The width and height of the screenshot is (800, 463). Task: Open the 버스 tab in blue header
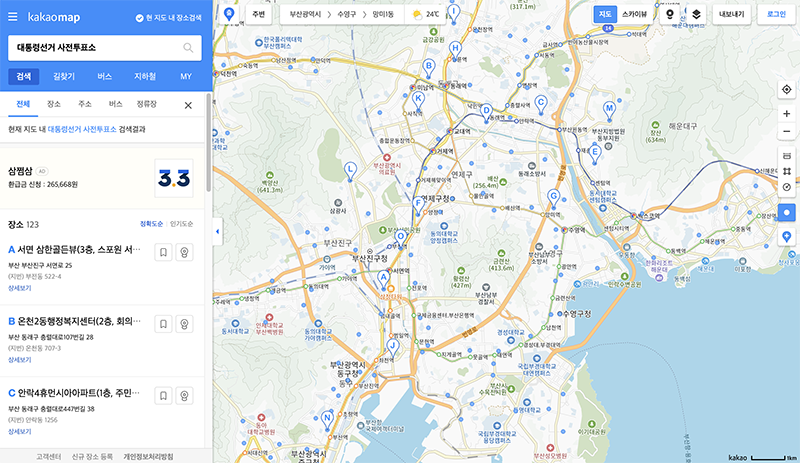(x=105, y=77)
